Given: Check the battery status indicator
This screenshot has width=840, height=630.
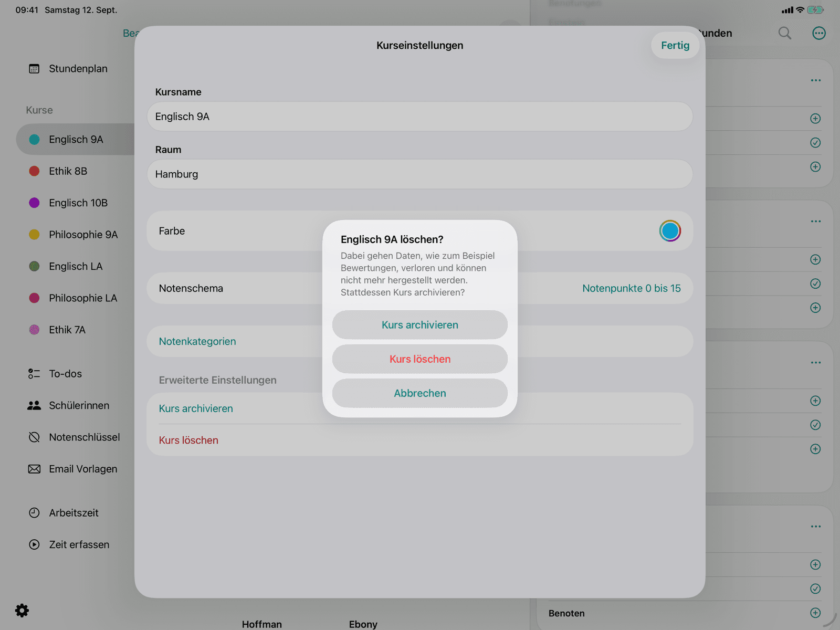Looking at the screenshot, I should (815, 10).
